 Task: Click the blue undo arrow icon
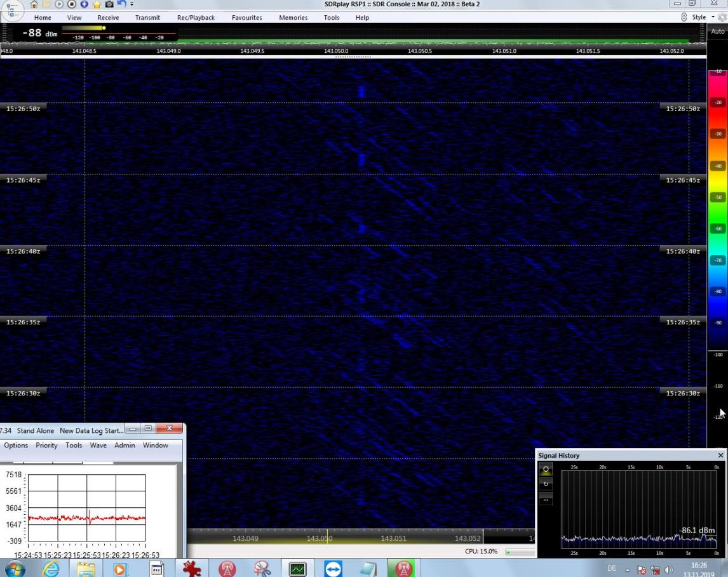click(121, 4)
